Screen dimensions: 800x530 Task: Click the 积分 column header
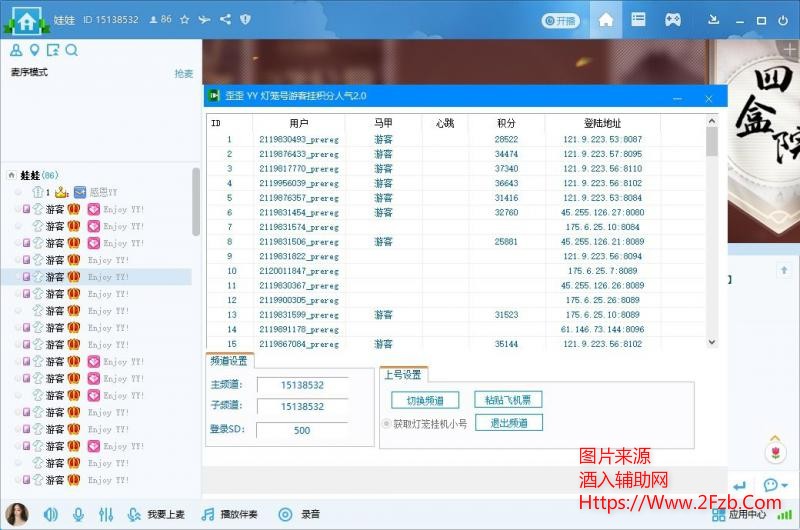pyautogui.click(x=506, y=123)
